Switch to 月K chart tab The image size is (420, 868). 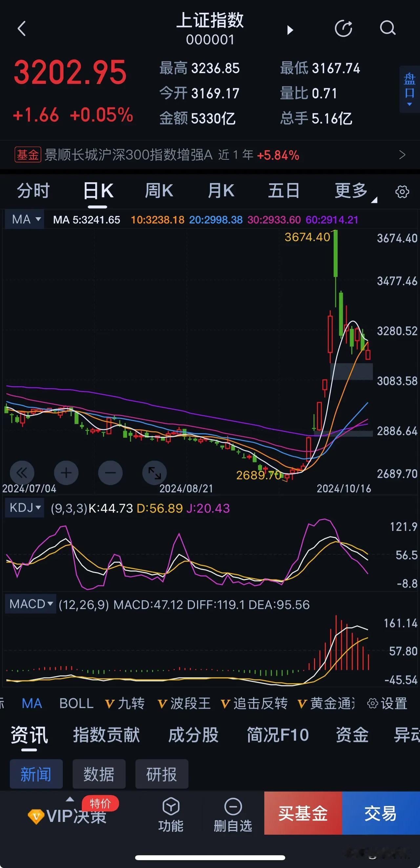(221, 191)
